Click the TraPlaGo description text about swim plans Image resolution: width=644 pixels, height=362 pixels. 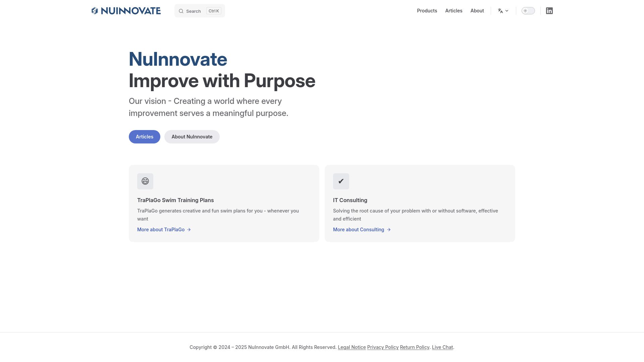pos(218,215)
